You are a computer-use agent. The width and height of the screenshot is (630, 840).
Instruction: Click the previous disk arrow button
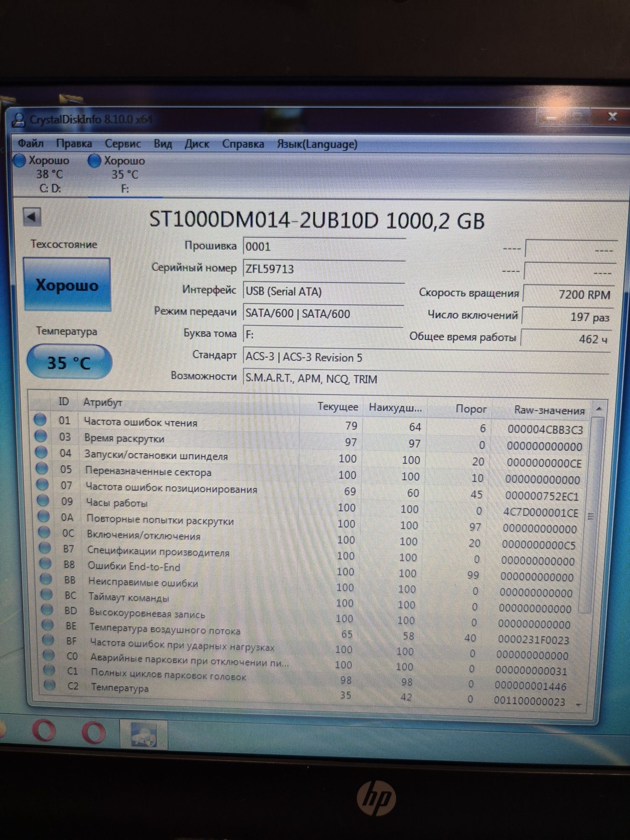click(32, 217)
